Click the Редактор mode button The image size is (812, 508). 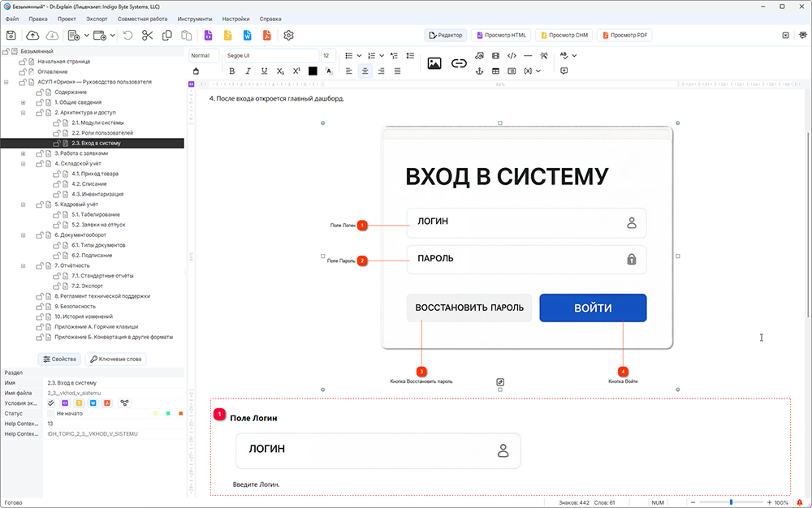[x=445, y=35]
